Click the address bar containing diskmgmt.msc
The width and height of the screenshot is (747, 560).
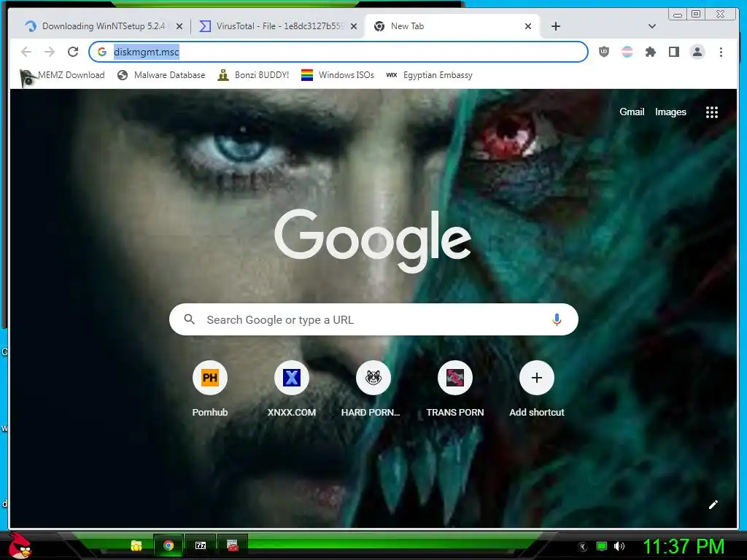338,52
